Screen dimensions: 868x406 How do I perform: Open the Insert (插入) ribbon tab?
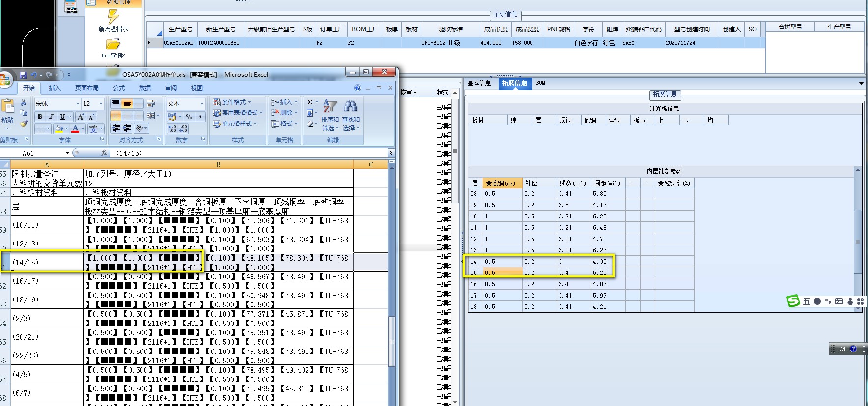(55, 88)
